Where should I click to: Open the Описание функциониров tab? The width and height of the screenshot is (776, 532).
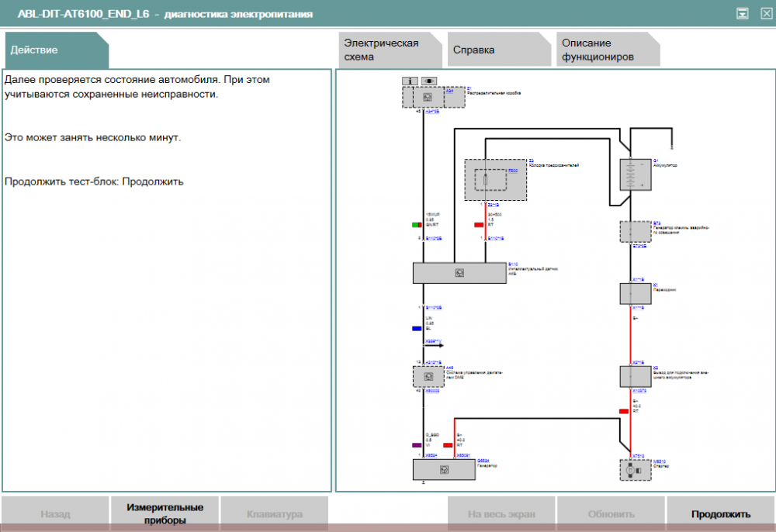pos(605,50)
